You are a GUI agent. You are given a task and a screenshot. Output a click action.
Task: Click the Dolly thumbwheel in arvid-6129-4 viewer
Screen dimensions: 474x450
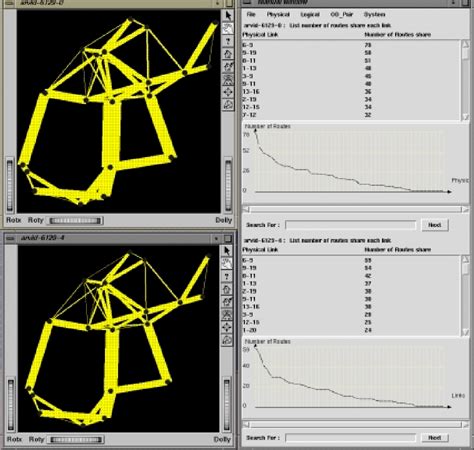227,404
